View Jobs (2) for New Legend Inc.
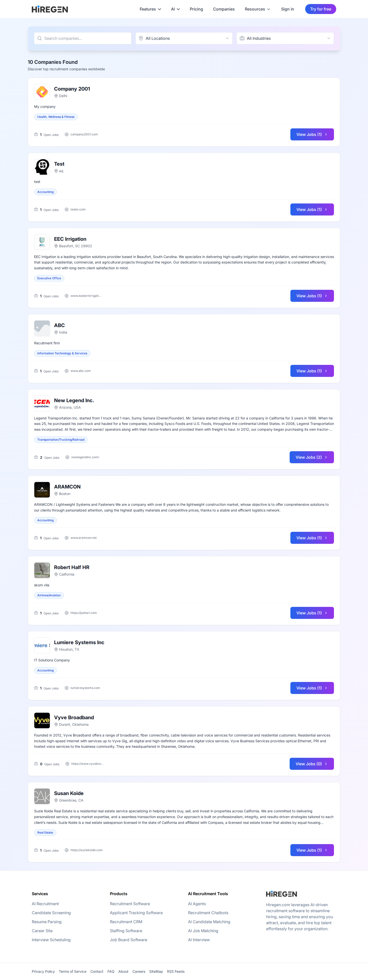 312,457
